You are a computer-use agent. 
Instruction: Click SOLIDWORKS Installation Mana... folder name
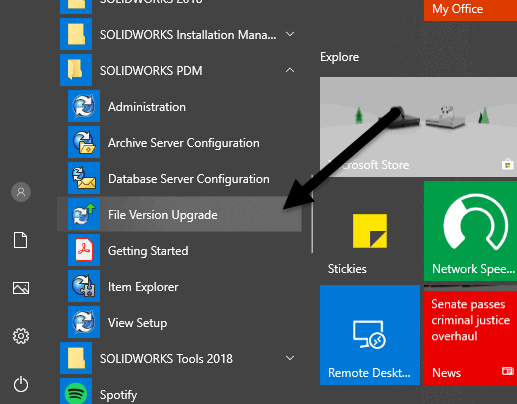pyautogui.click(x=188, y=35)
